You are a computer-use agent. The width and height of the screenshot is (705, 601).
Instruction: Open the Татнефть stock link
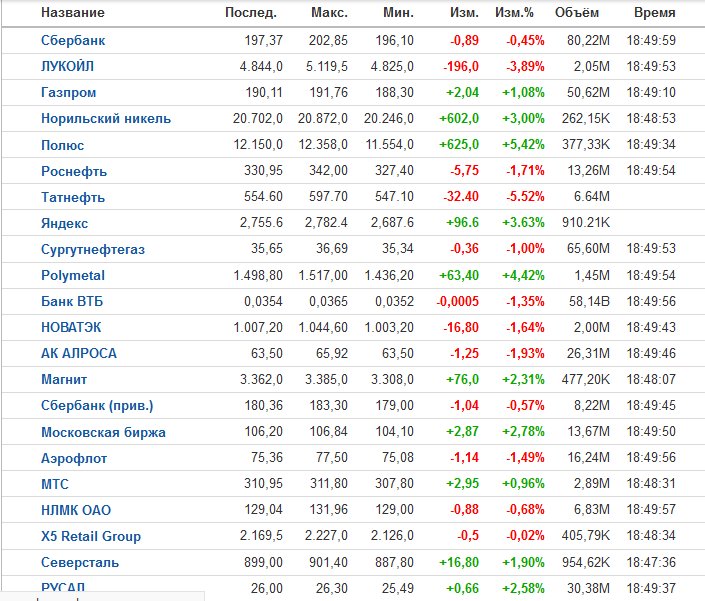(x=73, y=197)
